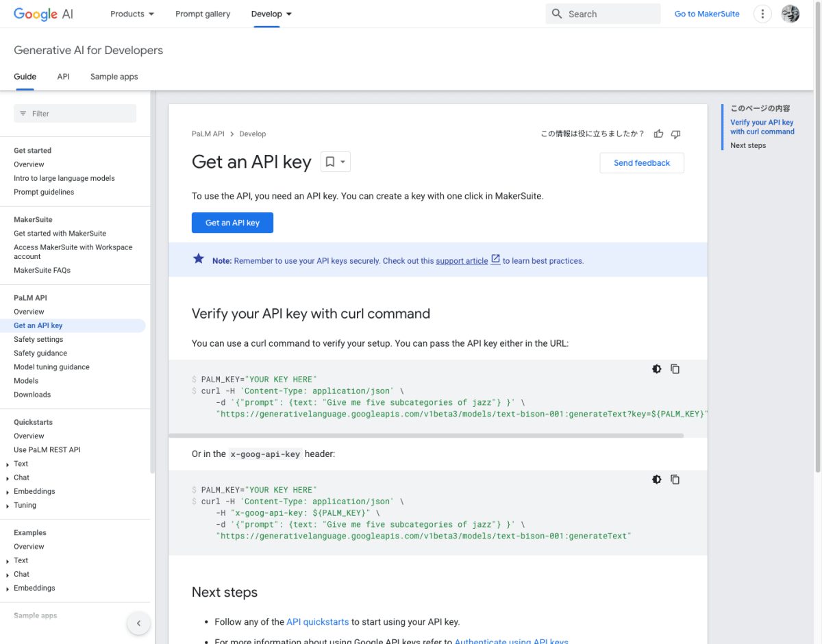
Task: Copy the x-goog-api-key code sample
Action: click(675, 480)
